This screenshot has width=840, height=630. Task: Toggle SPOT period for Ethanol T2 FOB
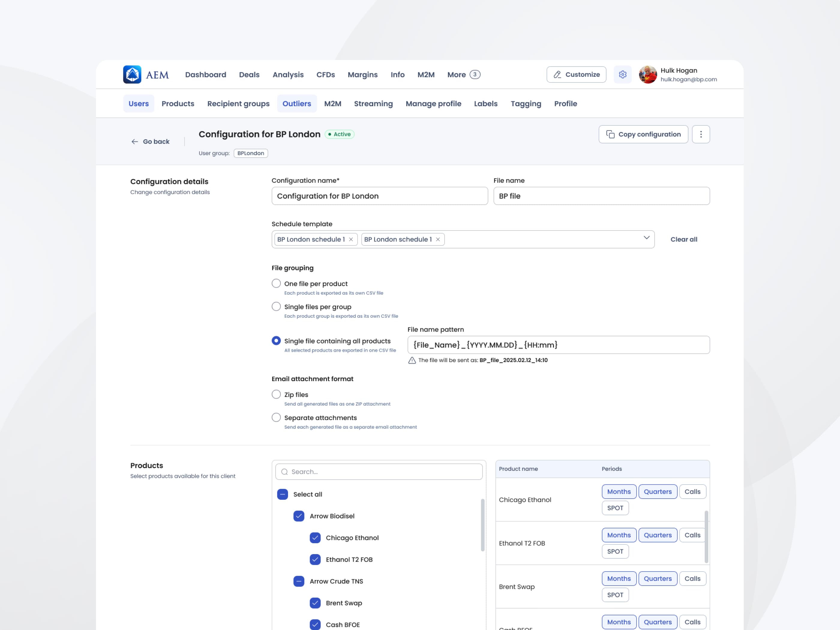(615, 551)
